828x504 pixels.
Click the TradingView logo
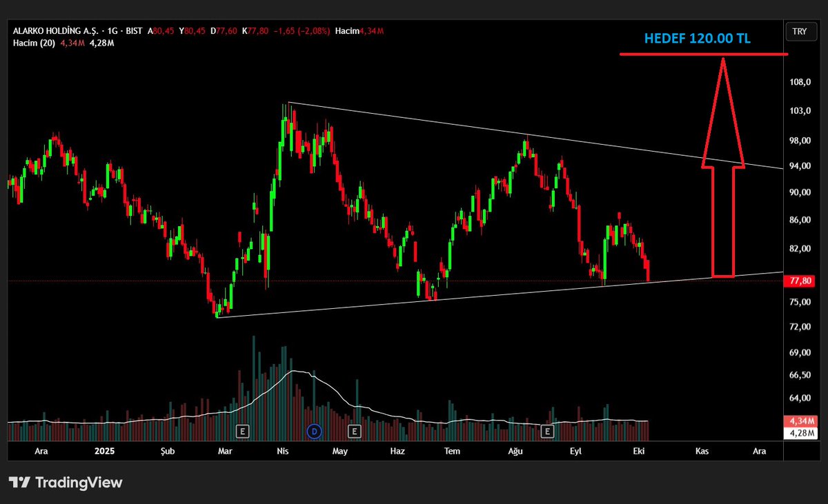66,483
